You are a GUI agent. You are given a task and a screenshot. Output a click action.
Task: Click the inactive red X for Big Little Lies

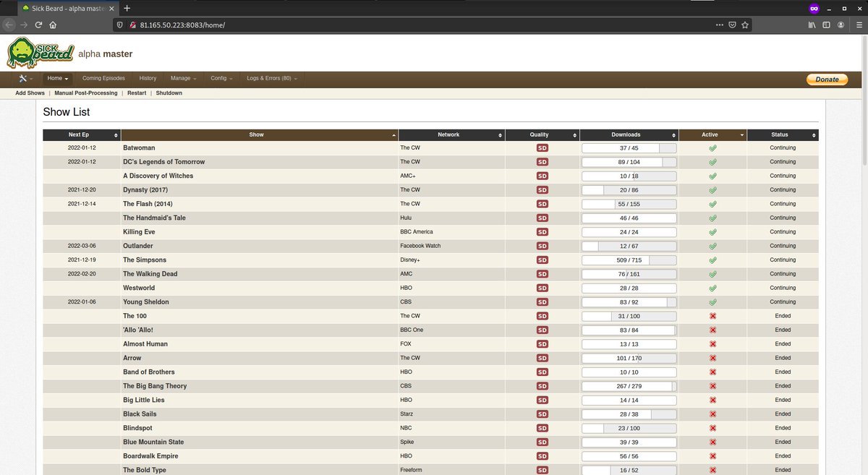coord(712,400)
